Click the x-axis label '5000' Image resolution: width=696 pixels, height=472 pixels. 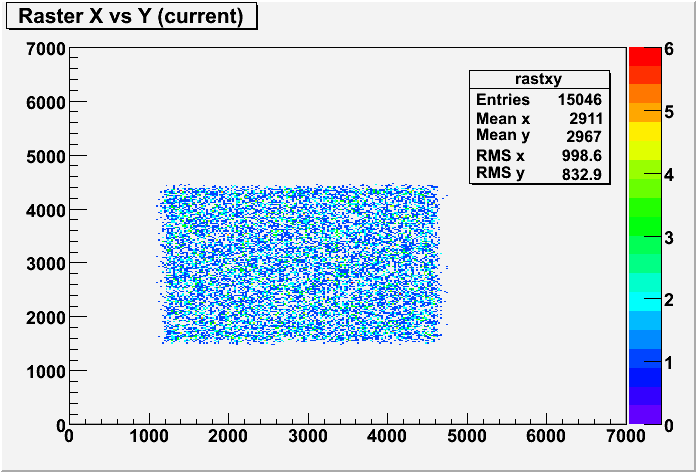point(467,436)
